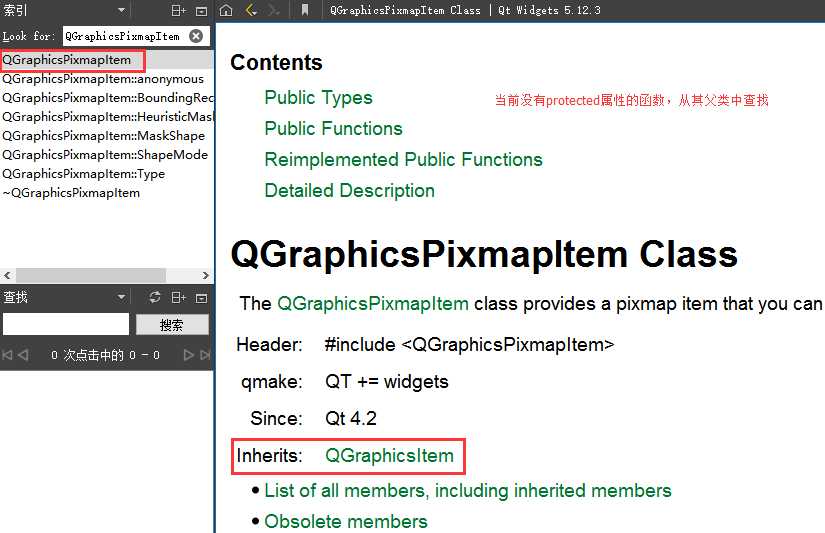Open the Public Functions contents link

tap(334, 129)
